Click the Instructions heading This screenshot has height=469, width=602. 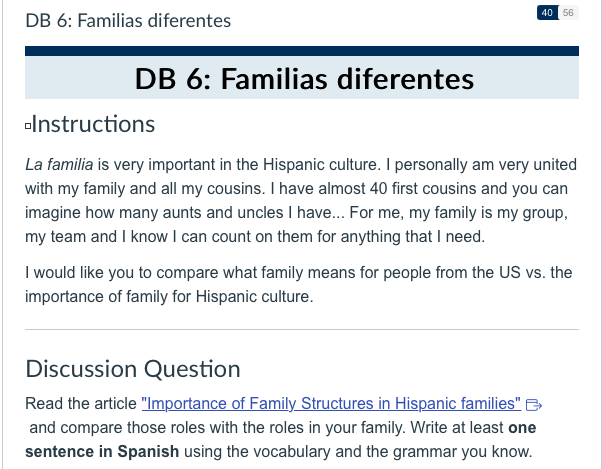tap(93, 124)
